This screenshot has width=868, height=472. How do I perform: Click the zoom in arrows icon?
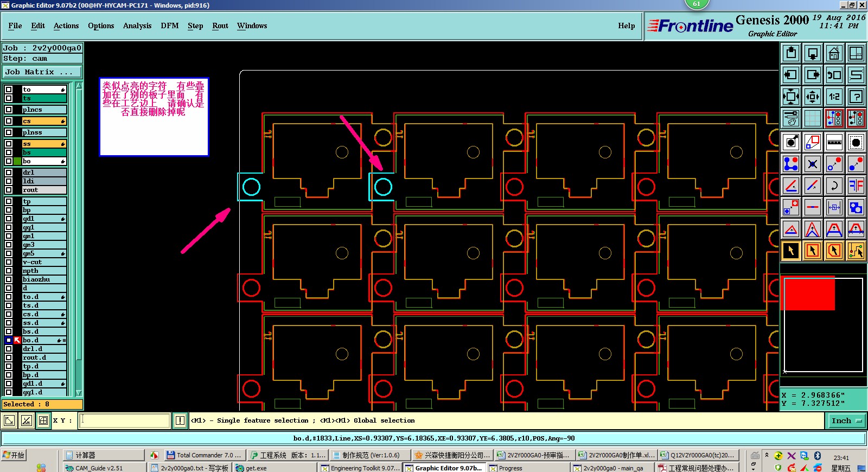click(x=791, y=97)
